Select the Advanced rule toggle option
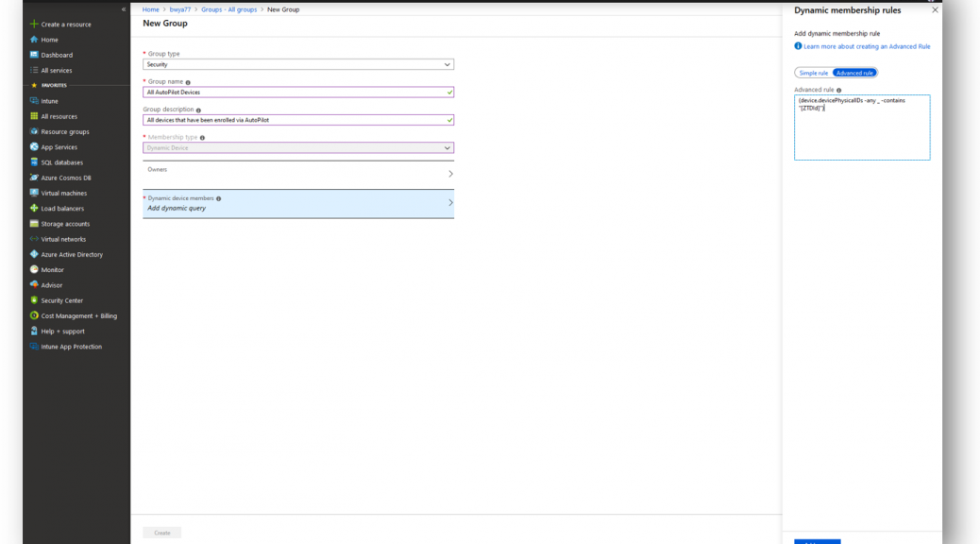Image resolution: width=980 pixels, height=544 pixels. pyautogui.click(x=854, y=73)
